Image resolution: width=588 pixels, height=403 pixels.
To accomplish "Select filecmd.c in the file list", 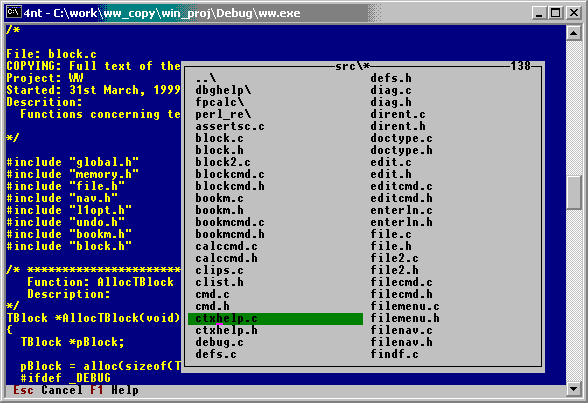I will click(402, 282).
